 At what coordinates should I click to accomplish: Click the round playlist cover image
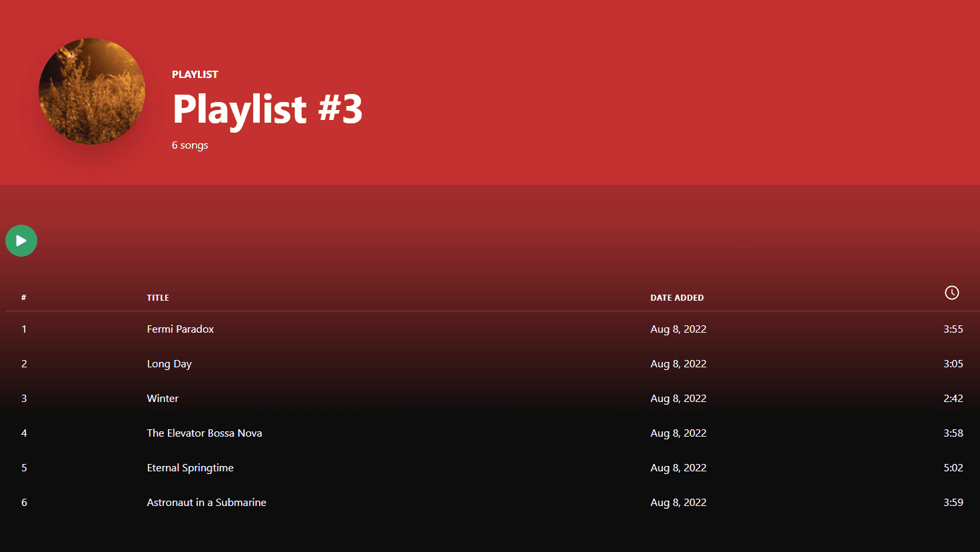(92, 91)
